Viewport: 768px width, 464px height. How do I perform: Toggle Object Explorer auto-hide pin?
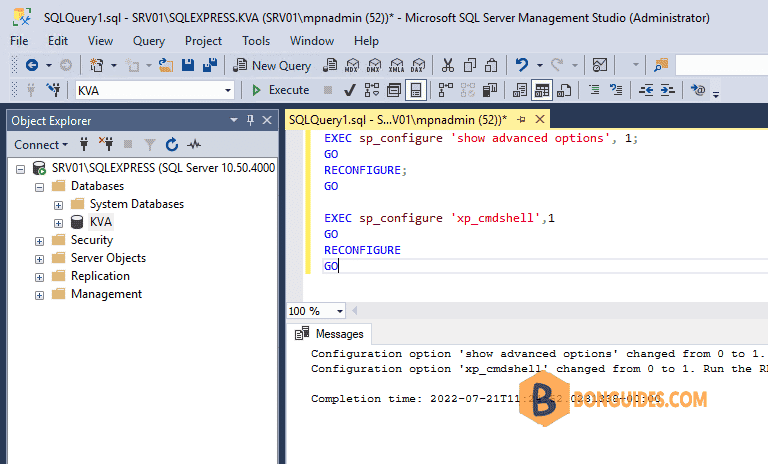tap(250, 120)
